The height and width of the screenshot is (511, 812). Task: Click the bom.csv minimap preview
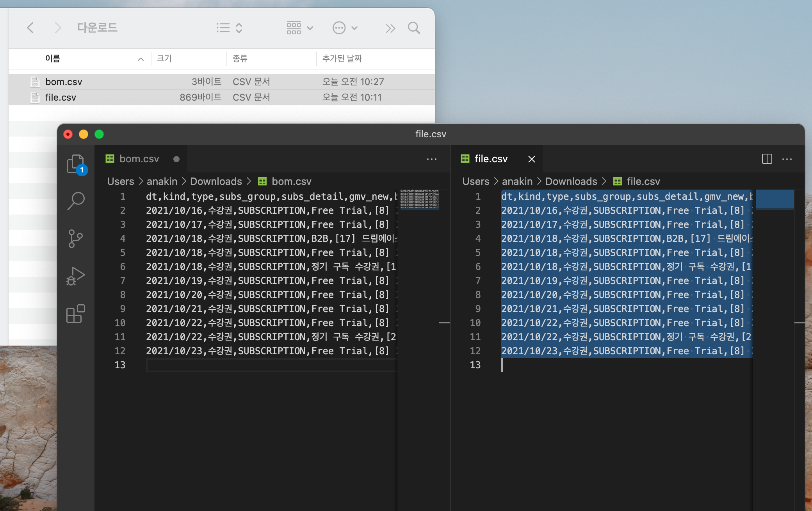click(x=420, y=199)
